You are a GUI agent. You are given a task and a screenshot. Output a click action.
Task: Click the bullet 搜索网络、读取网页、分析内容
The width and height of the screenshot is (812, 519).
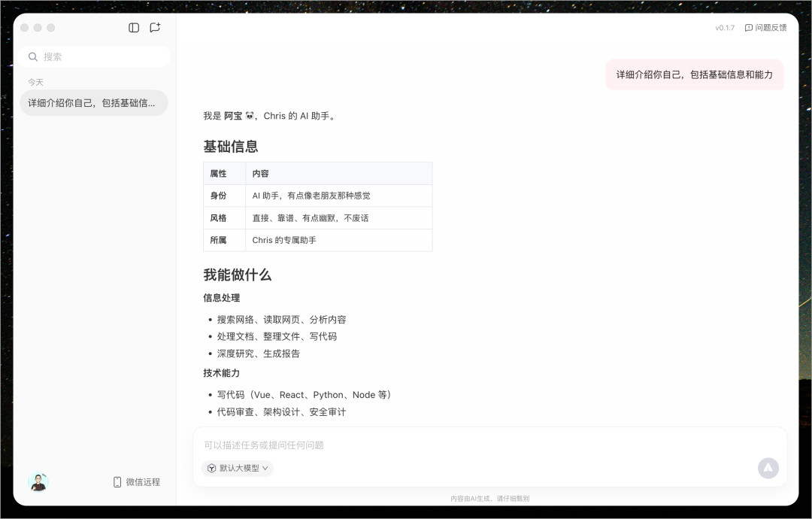tap(282, 320)
